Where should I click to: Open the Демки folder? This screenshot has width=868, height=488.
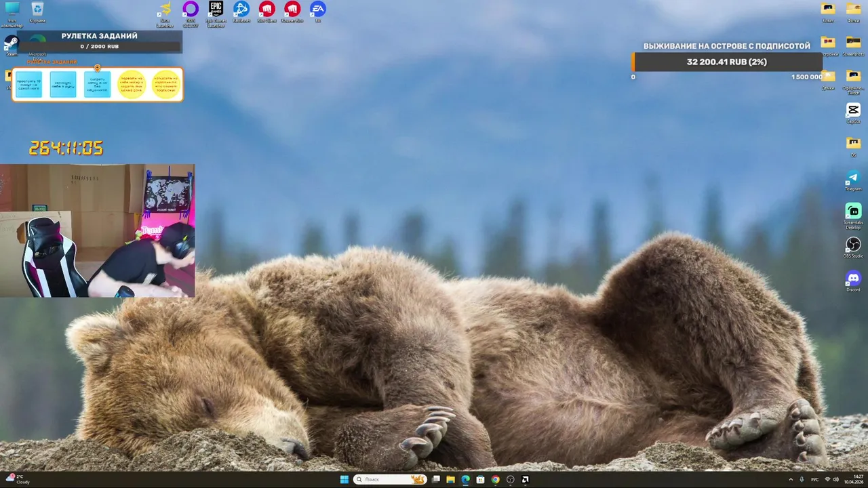[x=828, y=79]
